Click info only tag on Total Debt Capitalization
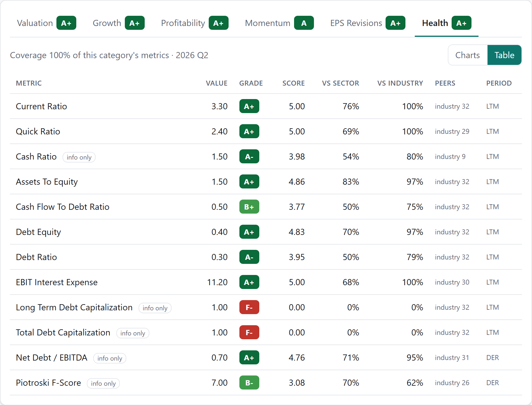Image resolution: width=532 pixels, height=405 pixels. pos(133,333)
